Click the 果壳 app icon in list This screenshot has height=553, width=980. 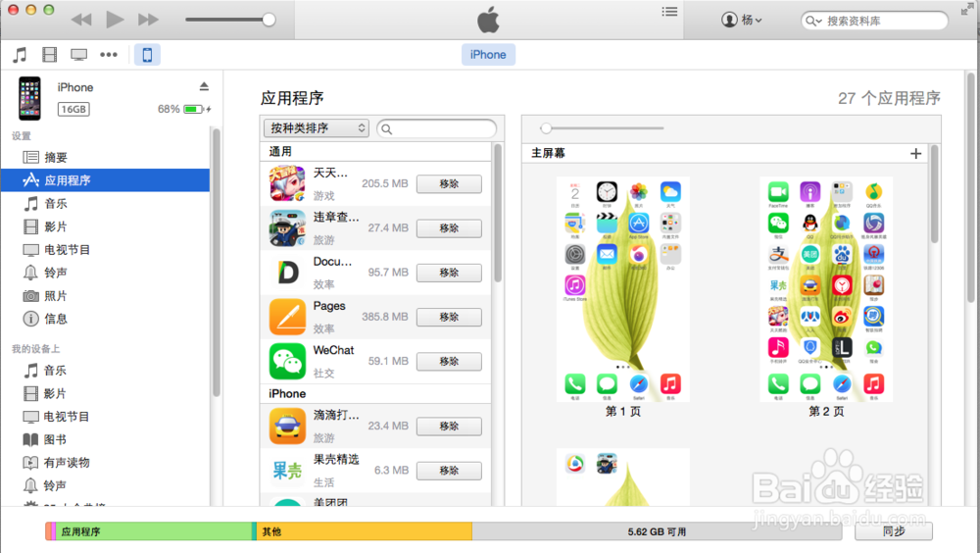coord(287,470)
